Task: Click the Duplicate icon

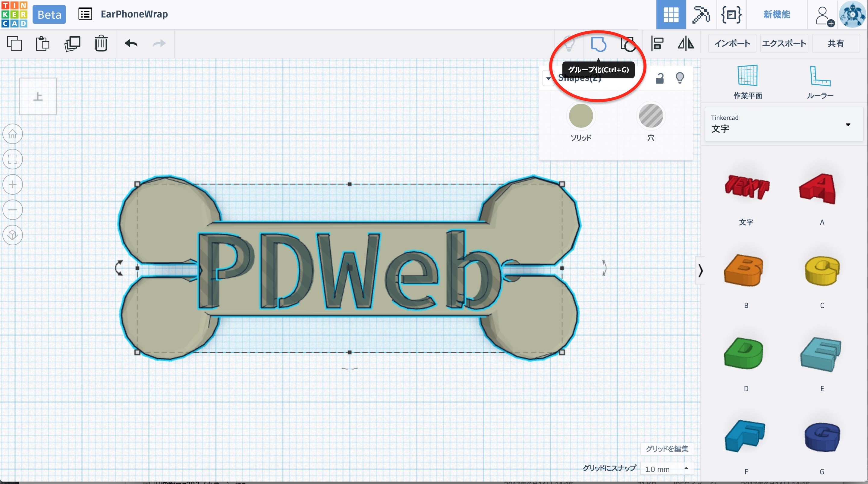Action: (72, 43)
